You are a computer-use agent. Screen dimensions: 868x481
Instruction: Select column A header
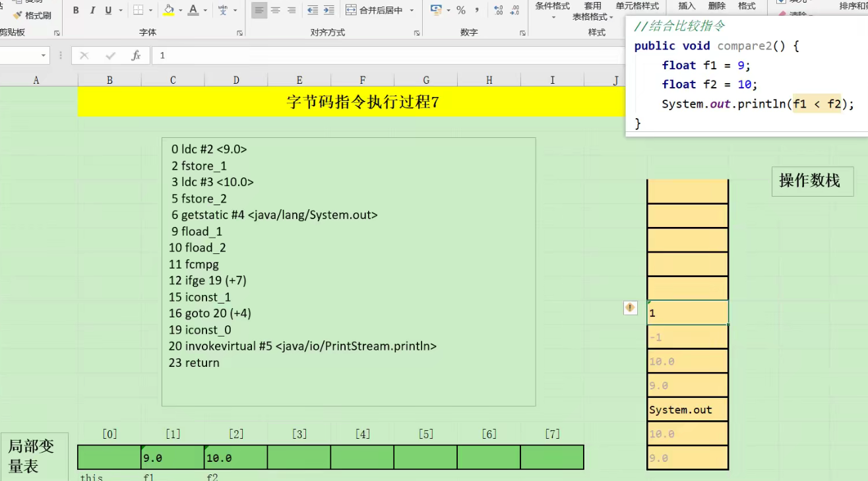[x=36, y=80]
